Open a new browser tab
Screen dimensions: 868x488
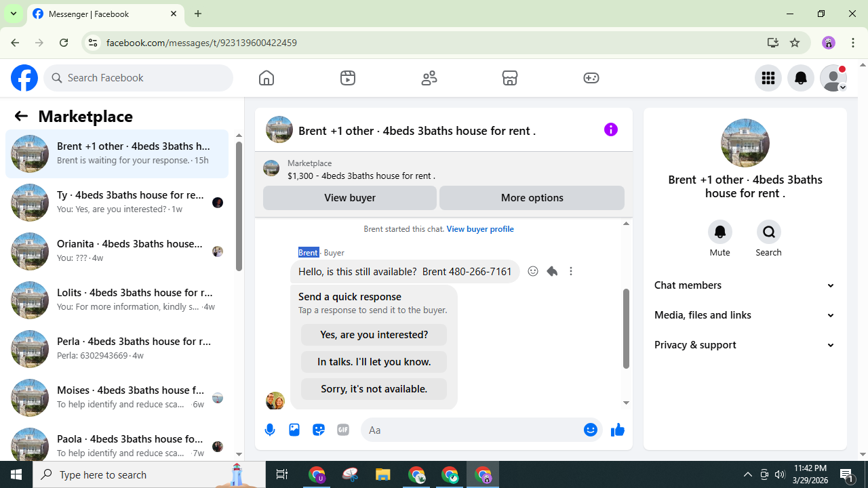[198, 14]
